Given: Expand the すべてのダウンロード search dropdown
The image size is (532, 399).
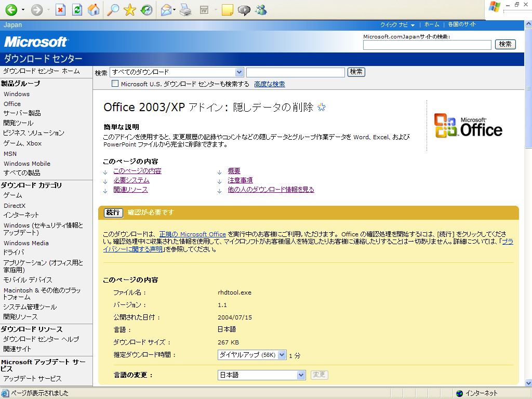Looking at the screenshot, I should tap(239, 72).
